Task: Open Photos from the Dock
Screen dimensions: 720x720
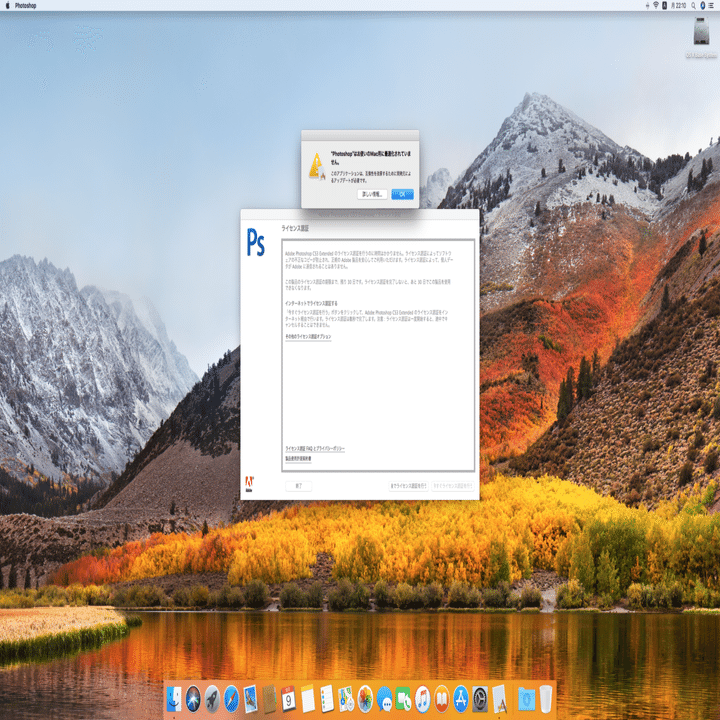Action: 365,699
